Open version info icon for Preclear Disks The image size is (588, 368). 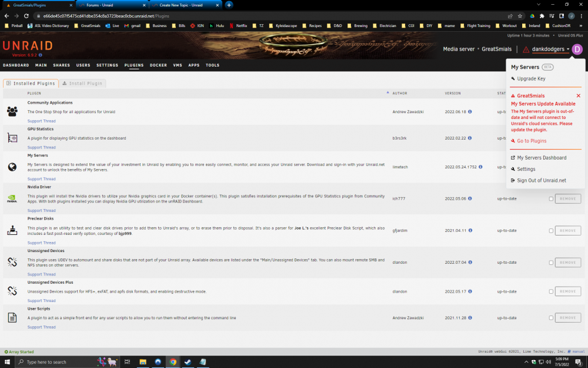pyautogui.click(x=470, y=230)
